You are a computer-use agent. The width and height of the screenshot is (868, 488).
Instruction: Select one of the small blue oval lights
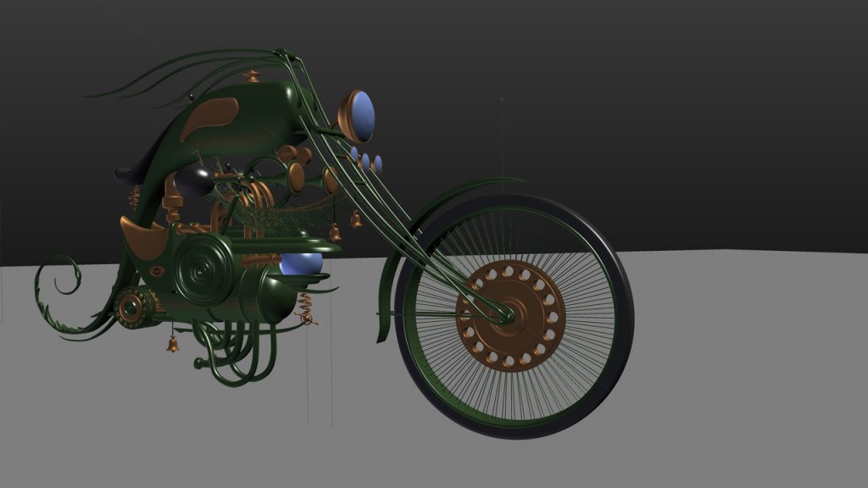click(366, 161)
